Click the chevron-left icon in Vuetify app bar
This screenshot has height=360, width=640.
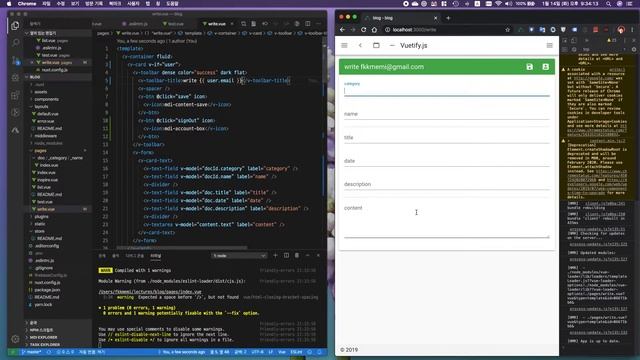(x=360, y=45)
